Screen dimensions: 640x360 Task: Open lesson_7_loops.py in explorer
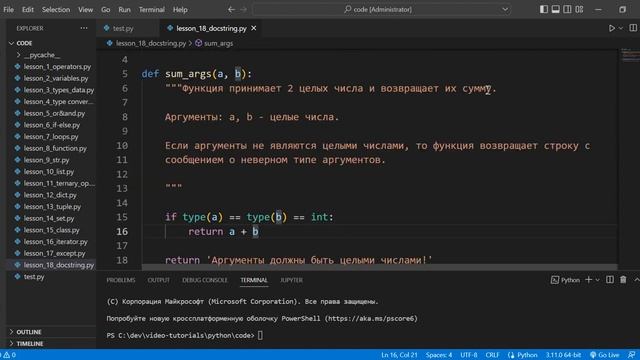pos(51,137)
